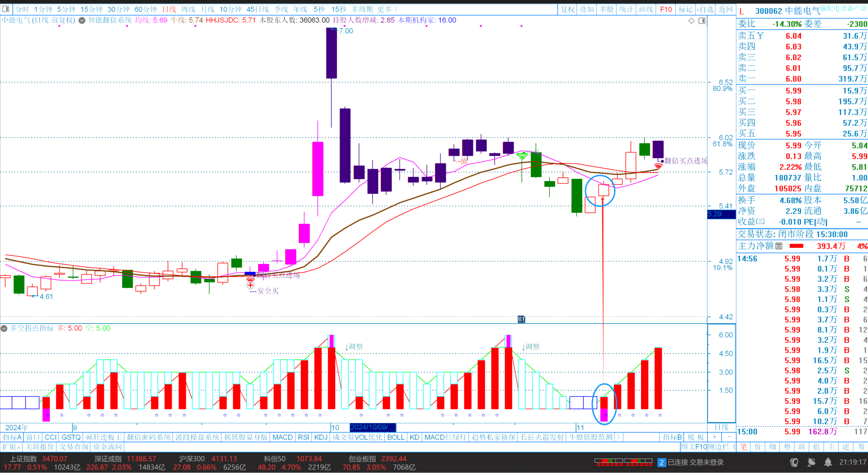This screenshot has height=473, width=868.
Task: Toggle the 波段操盘系统 indicator
Action: [197, 437]
